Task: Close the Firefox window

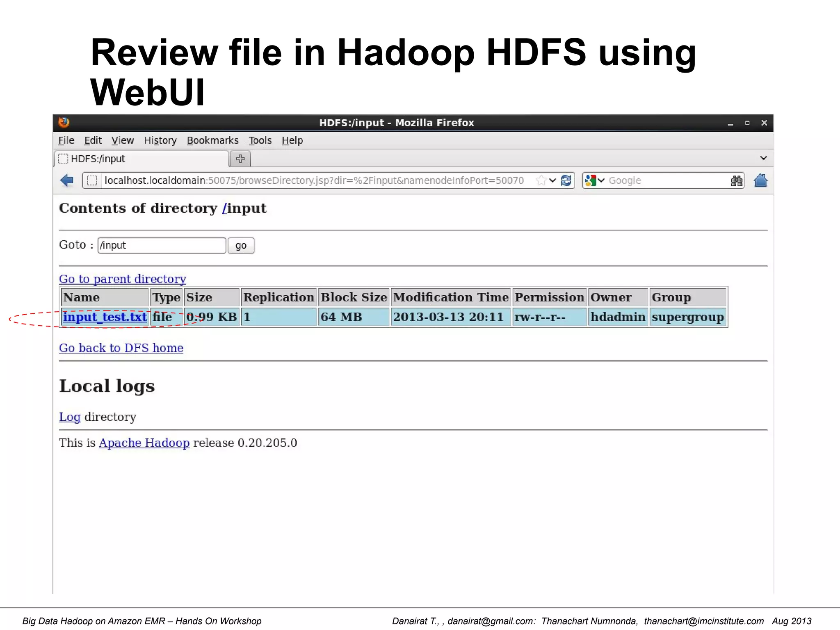Action: tap(764, 123)
